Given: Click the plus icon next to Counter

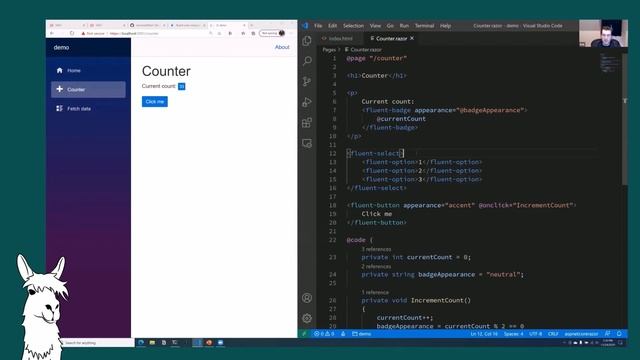Looking at the screenshot, I should pyautogui.click(x=60, y=89).
